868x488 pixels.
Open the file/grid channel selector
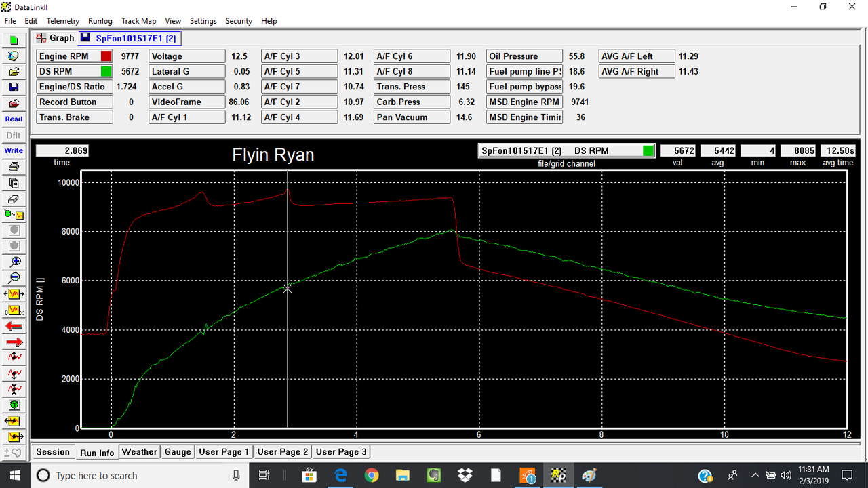pos(566,150)
